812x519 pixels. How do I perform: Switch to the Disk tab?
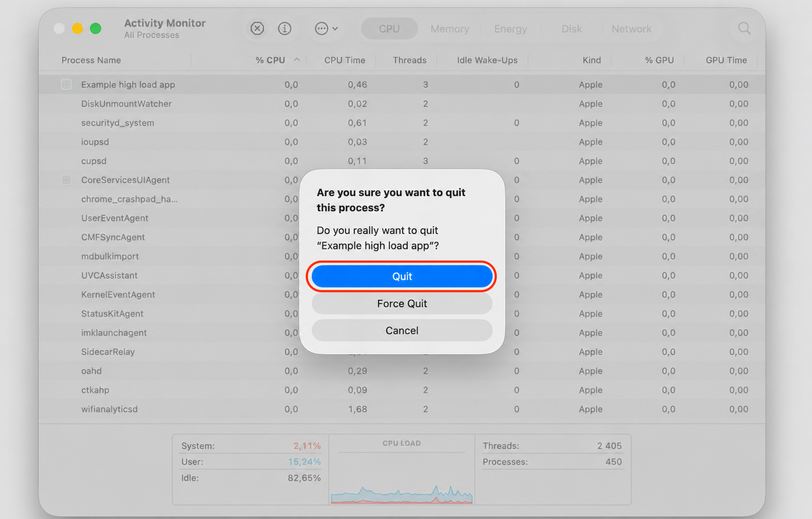pos(572,29)
